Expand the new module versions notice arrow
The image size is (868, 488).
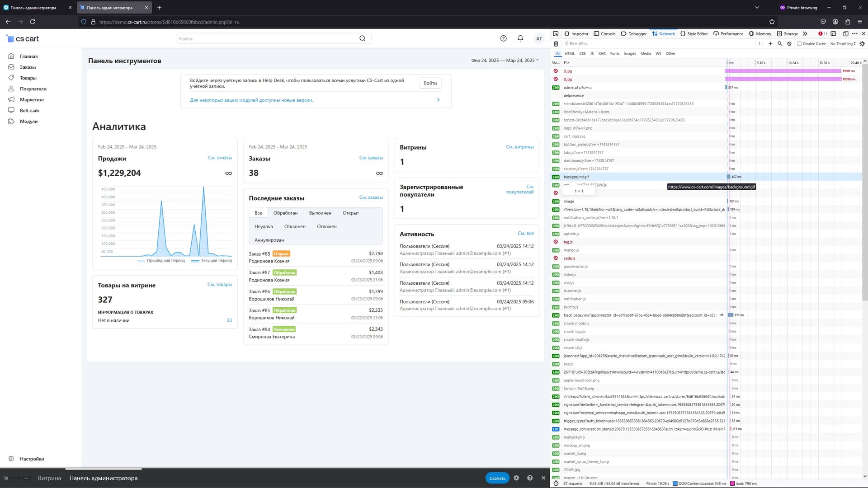438,100
